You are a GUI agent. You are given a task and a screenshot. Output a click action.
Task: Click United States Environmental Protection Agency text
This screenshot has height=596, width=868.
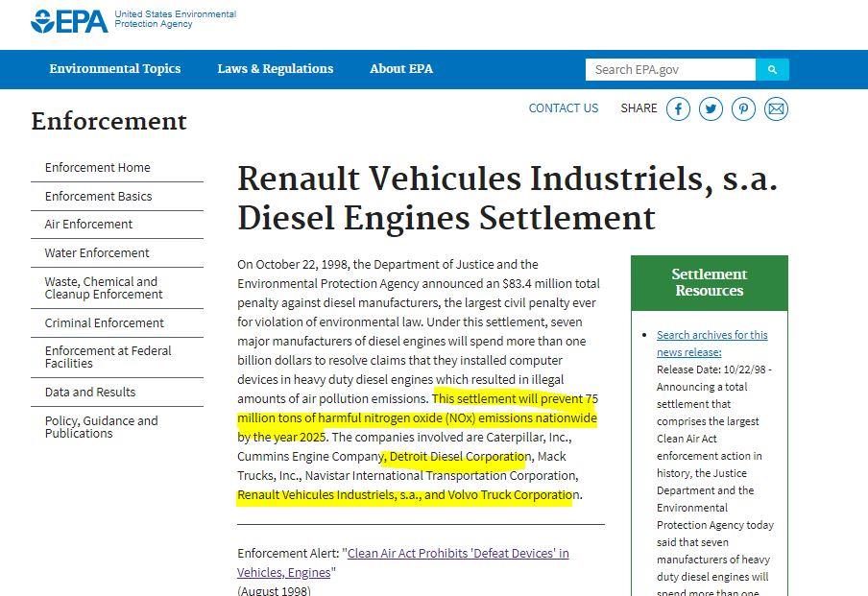pyautogui.click(x=175, y=19)
